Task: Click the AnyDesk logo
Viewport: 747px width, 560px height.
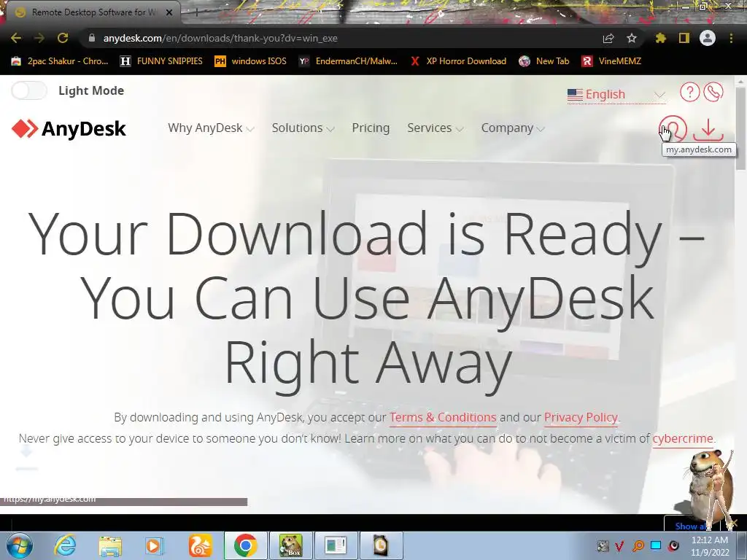Action: (x=69, y=128)
